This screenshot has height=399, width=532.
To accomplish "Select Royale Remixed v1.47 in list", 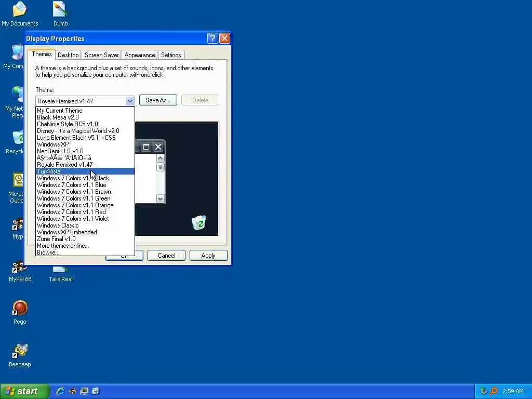I will (85, 165).
